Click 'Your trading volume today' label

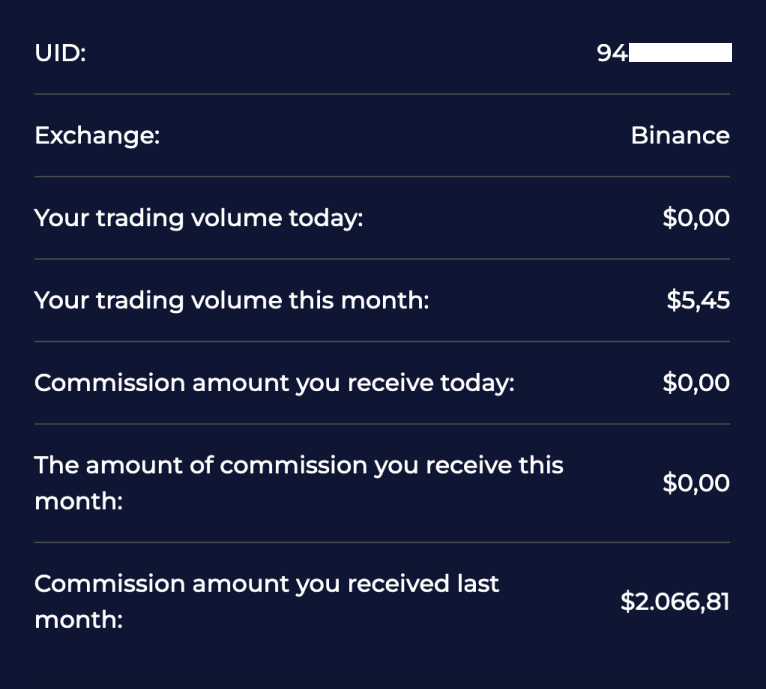coord(199,218)
